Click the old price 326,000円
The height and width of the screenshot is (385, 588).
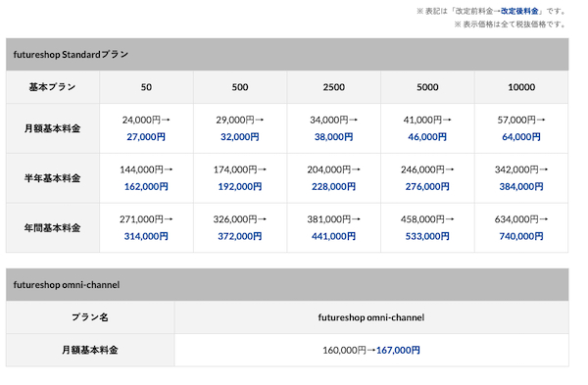[x=235, y=218]
